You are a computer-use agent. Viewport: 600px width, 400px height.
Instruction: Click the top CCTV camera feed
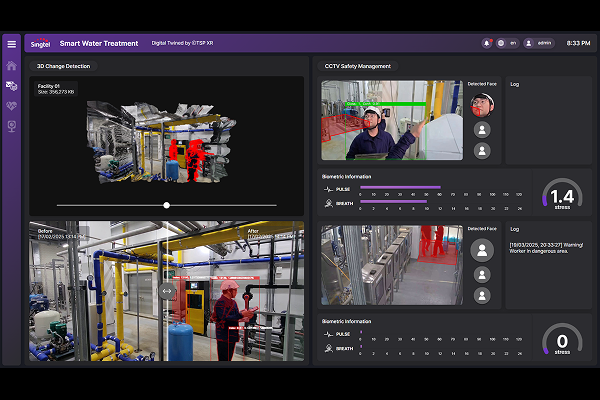click(x=392, y=120)
